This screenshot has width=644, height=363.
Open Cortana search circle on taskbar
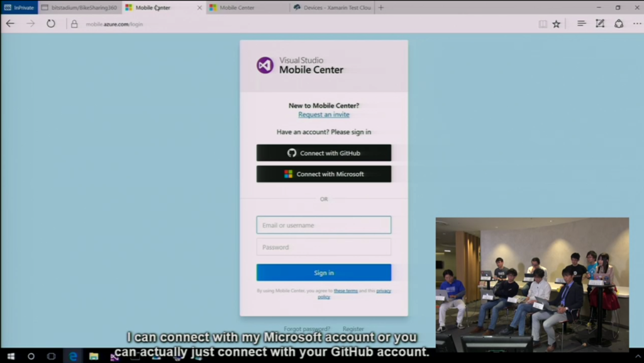(x=31, y=356)
